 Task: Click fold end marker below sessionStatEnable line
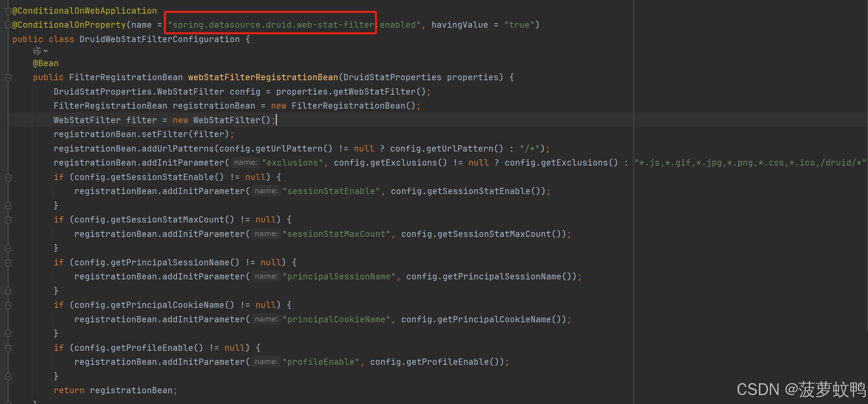(8, 206)
